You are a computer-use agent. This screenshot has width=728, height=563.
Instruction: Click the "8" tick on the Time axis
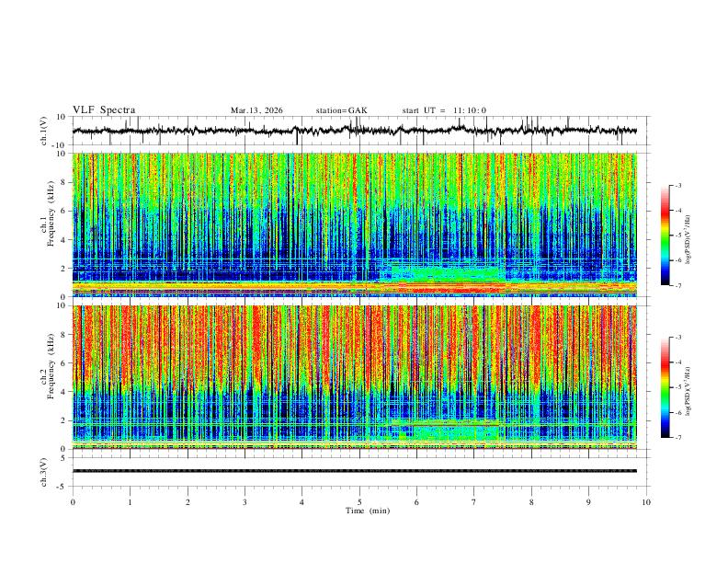point(531,502)
